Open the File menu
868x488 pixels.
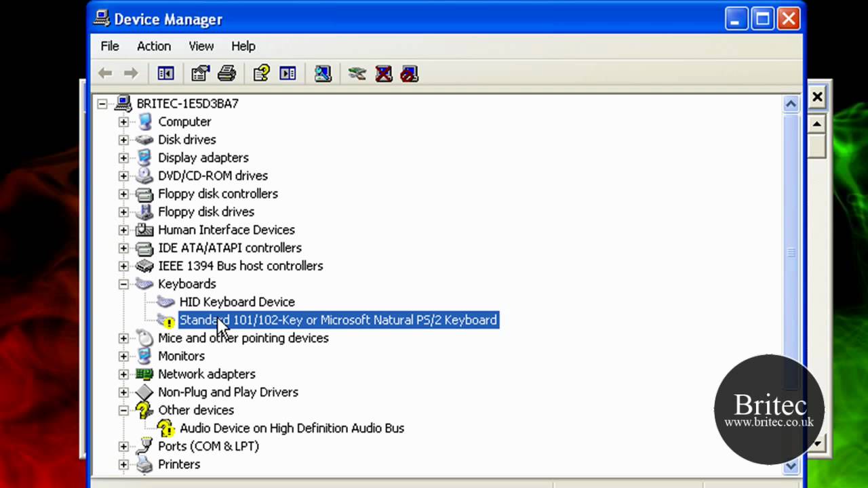tap(110, 46)
